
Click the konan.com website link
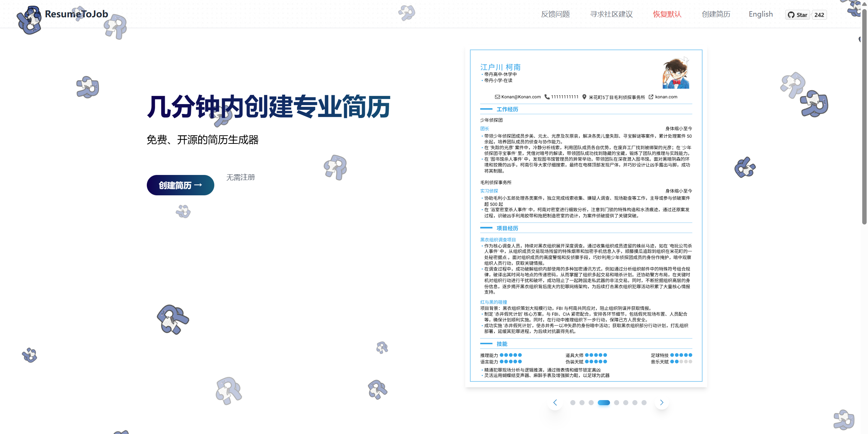click(x=666, y=97)
